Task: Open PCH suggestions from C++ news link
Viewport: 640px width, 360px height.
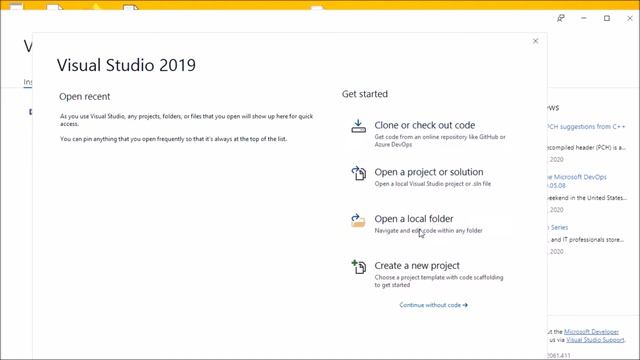Action: (587, 127)
